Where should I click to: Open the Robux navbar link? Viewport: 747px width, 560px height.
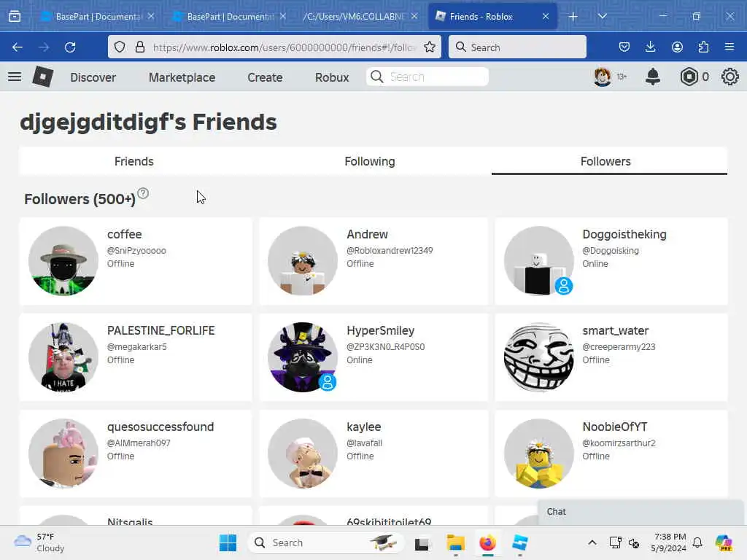click(332, 77)
